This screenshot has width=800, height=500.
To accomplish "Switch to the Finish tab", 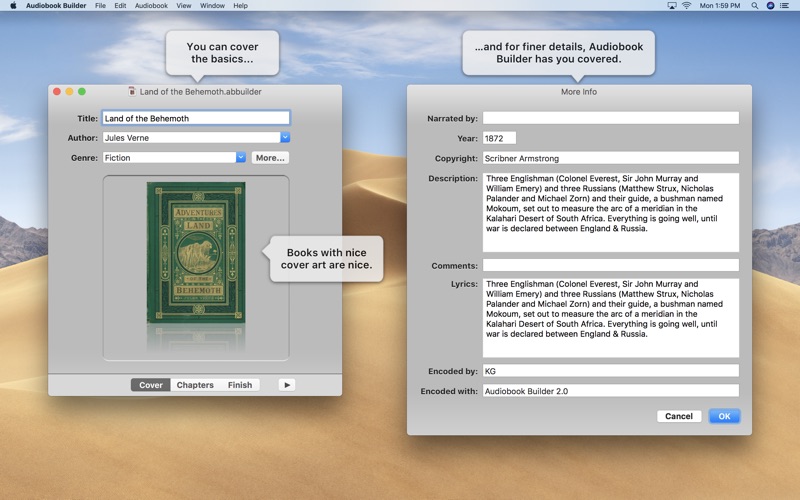I will click(x=240, y=385).
